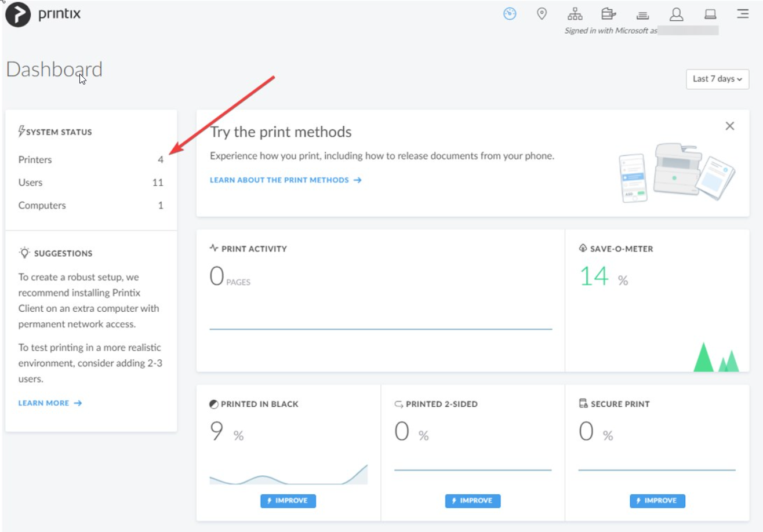
Task: Click the Printed in Black area chart
Action: point(288,474)
